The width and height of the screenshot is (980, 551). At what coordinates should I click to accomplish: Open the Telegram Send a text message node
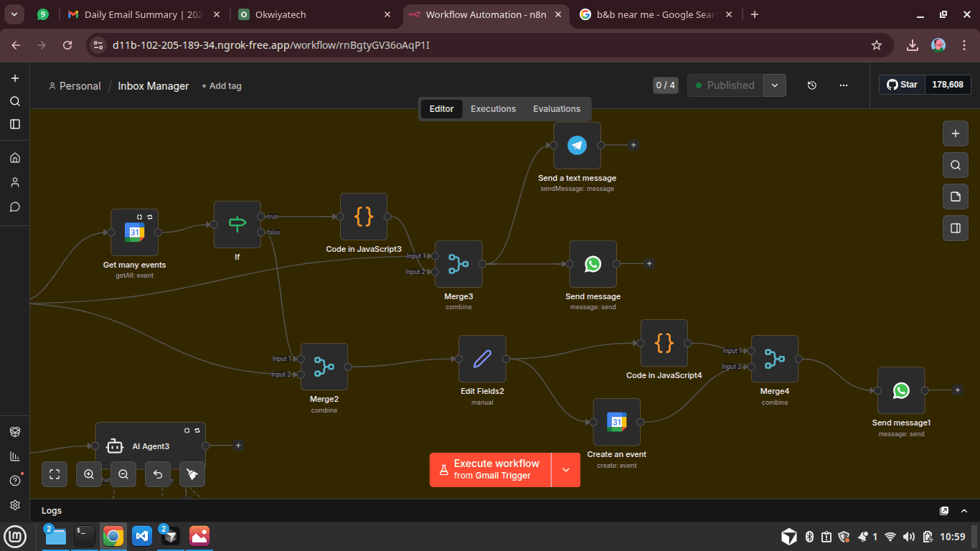pos(577,146)
